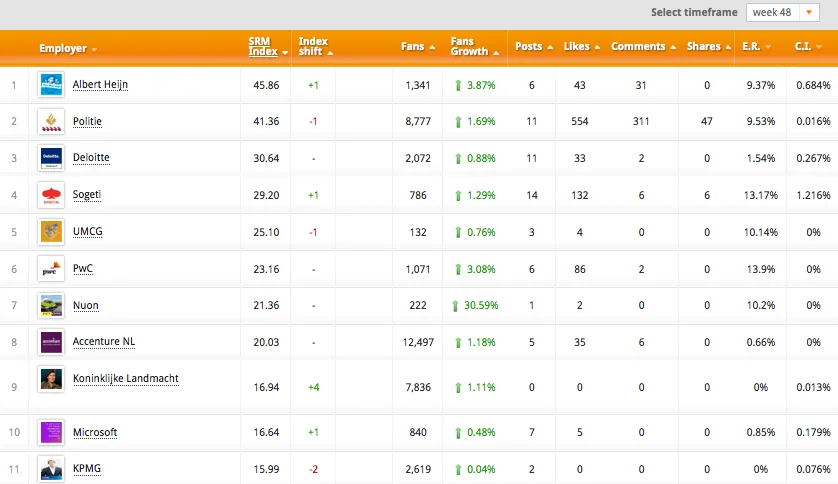Open Accenture NL employer link

[104, 341]
